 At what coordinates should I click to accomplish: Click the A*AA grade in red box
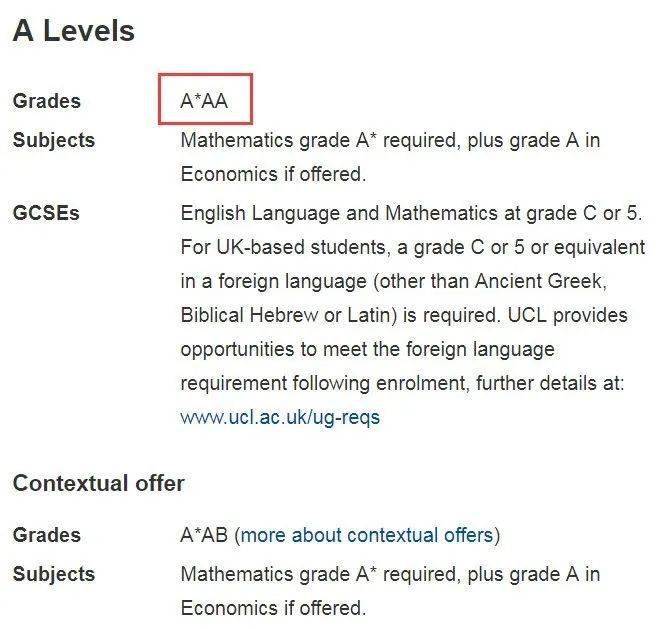(204, 100)
